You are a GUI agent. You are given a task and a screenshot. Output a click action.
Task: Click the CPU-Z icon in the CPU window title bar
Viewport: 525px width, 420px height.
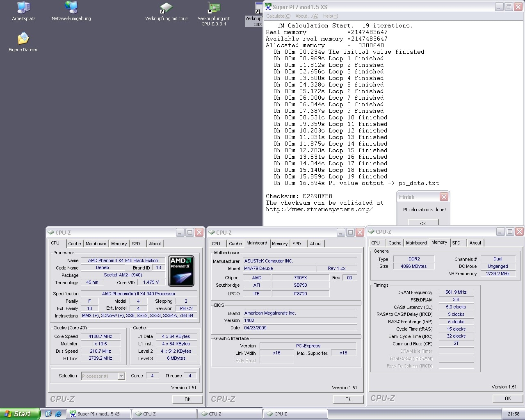tap(51, 233)
